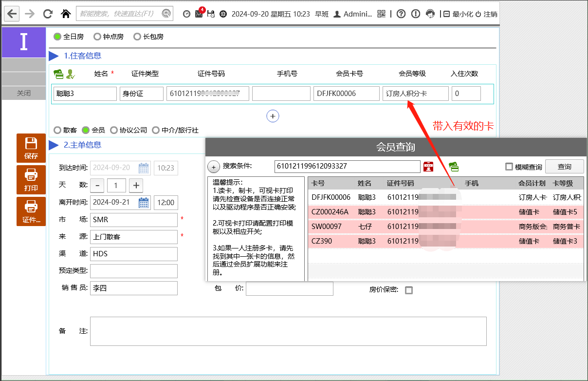
Task: Open the calendar for 到达时间
Action: click(x=144, y=168)
